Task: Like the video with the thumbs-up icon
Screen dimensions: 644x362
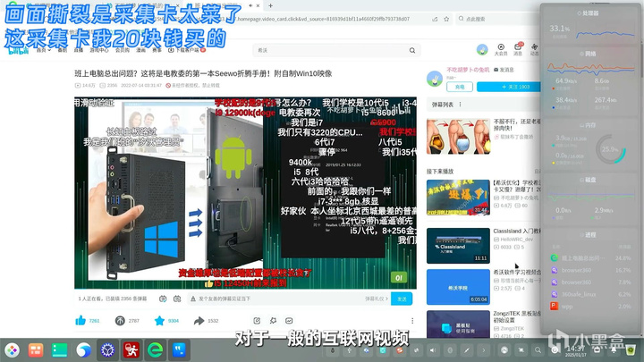Action: (x=80, y=321)
